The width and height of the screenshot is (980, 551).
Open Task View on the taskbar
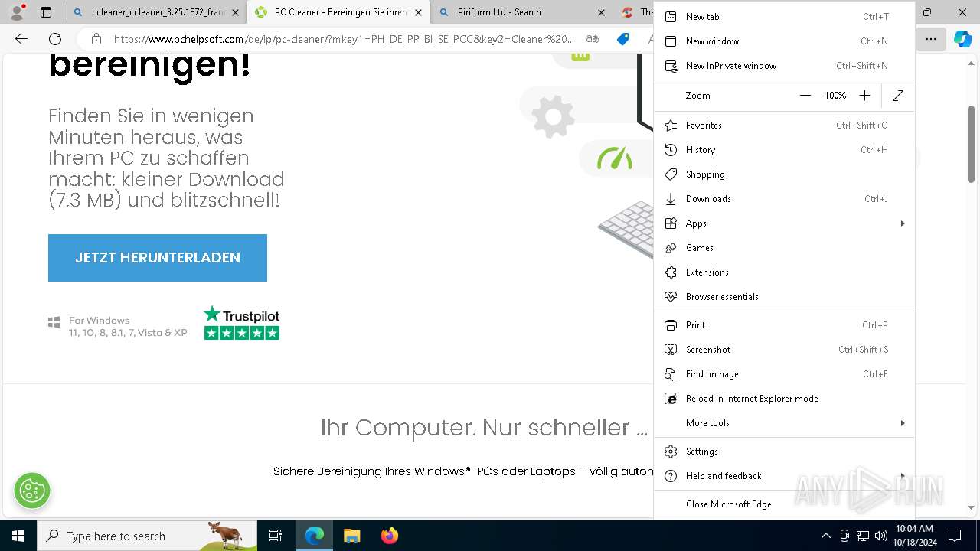[x=276, y=536]
